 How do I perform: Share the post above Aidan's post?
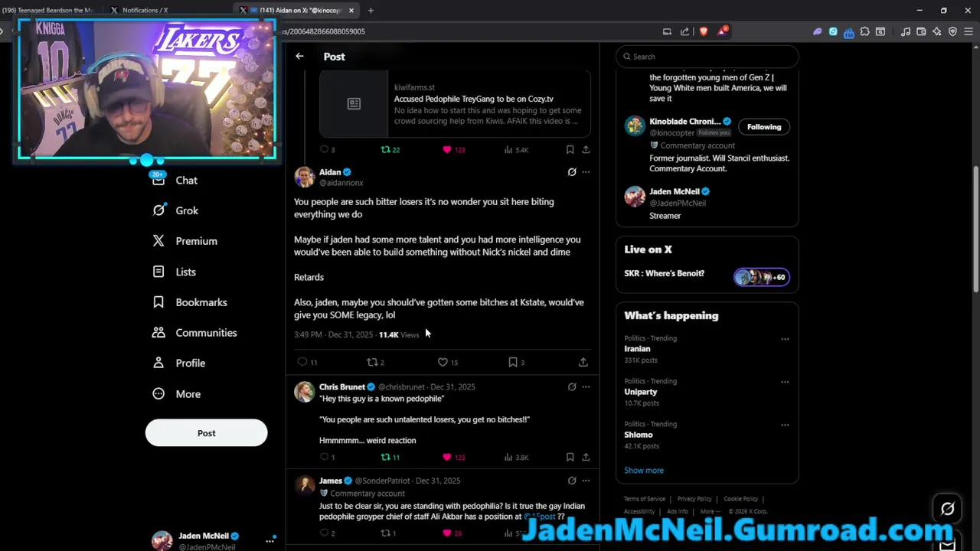(x=586, y=150)
